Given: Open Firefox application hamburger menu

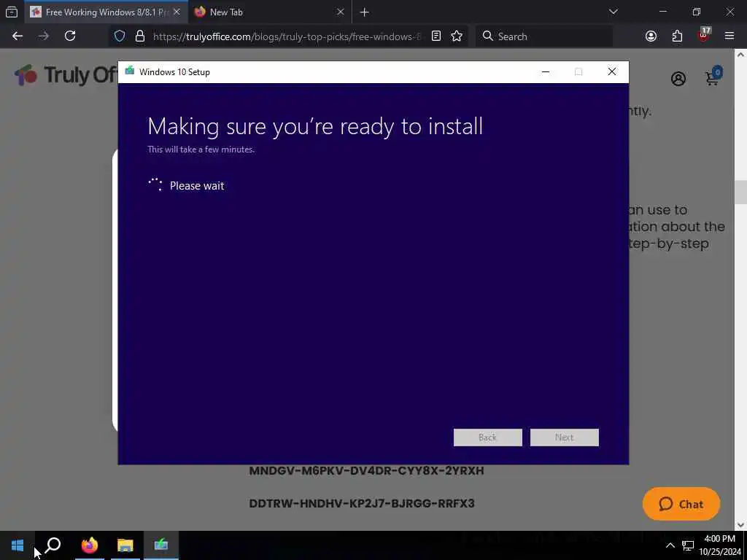Looking at the screenshot, I should click(x=729, y=36).
